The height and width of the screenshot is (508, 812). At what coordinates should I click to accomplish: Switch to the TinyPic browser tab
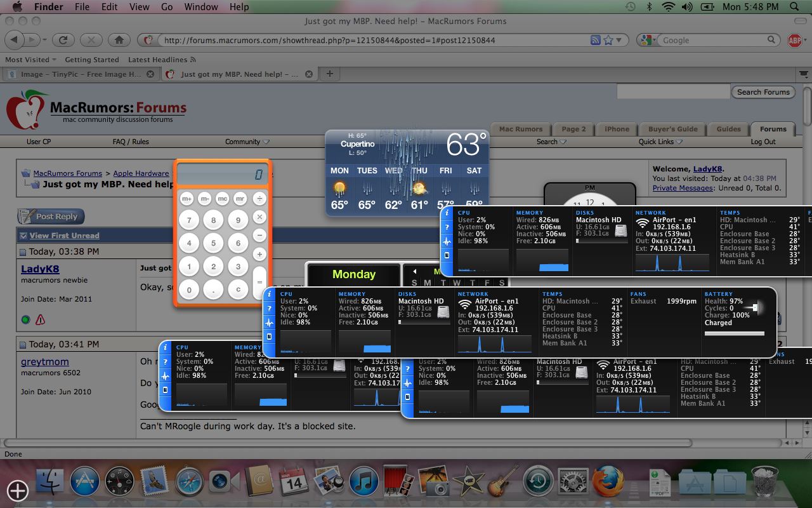tap(80, 74)
